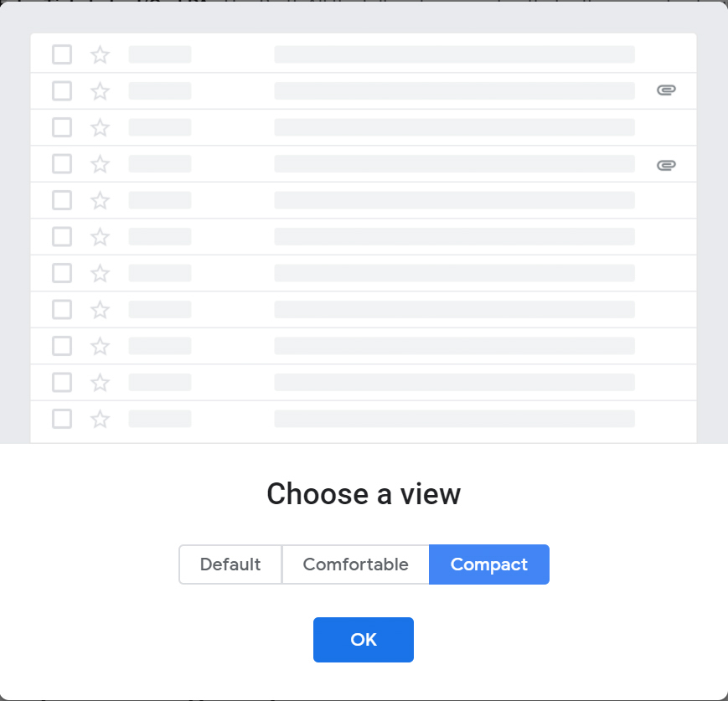Select the Comfortable view option
Viewport: 728px width, 701px height.
(355, 564)
